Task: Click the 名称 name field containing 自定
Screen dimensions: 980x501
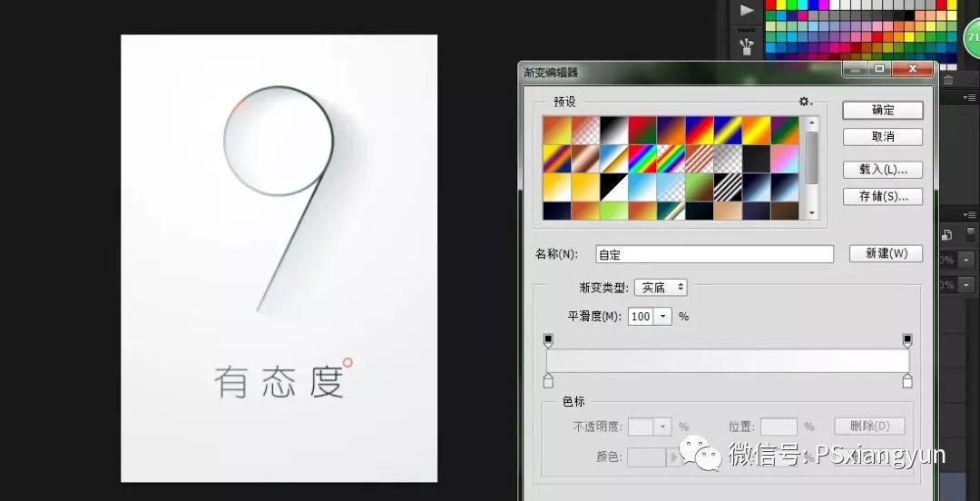Action: tap(714, 254)
